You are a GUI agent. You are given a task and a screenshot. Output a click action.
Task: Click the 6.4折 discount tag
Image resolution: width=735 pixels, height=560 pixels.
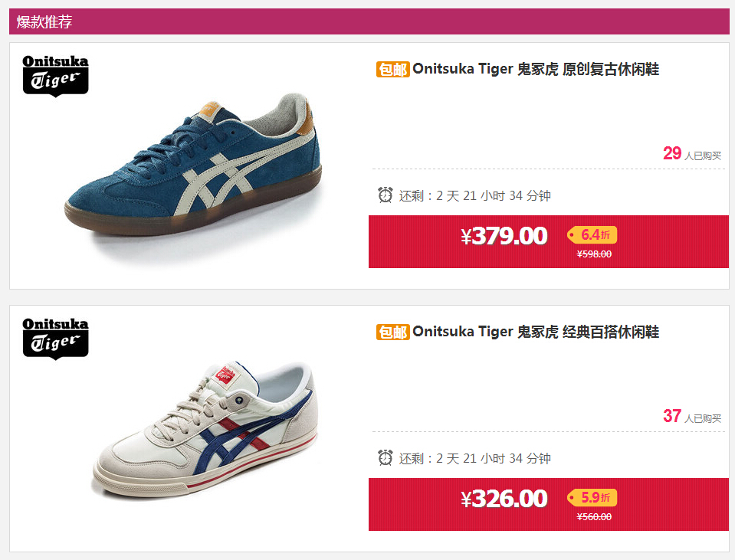pyautogui.click(x=592, y=234)
